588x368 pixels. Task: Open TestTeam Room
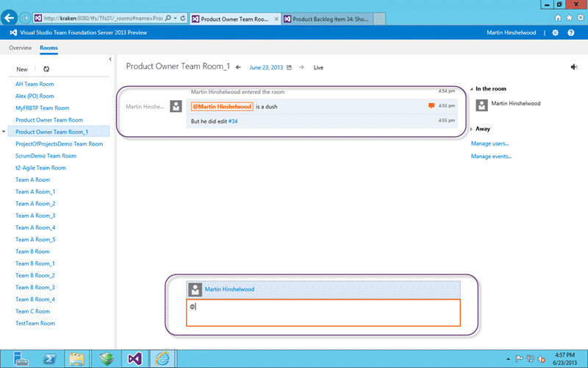pos(35,323)
